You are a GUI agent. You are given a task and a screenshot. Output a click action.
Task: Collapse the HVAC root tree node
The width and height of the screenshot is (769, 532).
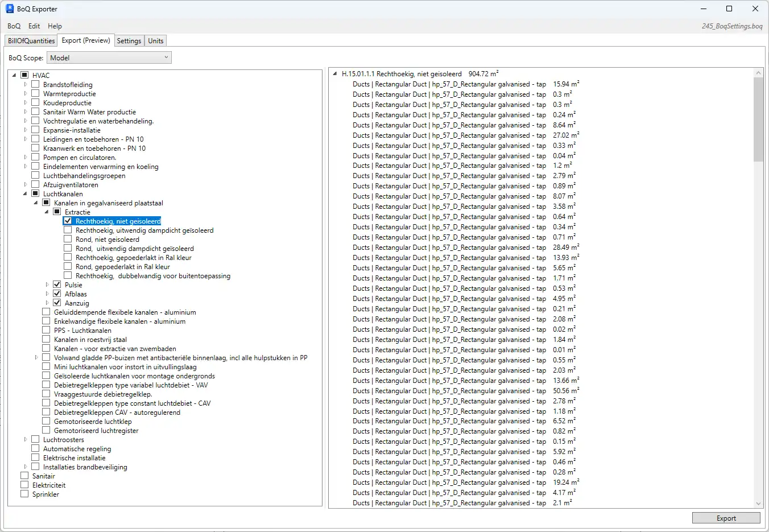point(14,75)
